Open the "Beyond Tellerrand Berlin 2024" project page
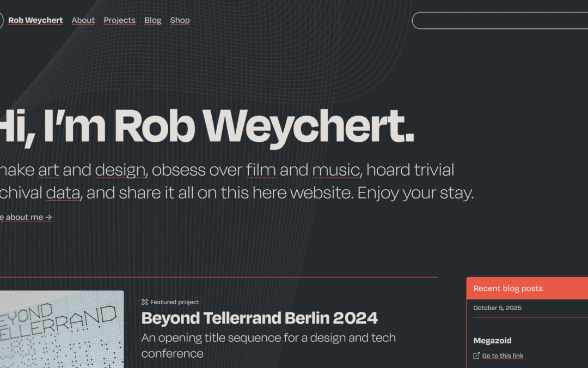 [260, 318]
